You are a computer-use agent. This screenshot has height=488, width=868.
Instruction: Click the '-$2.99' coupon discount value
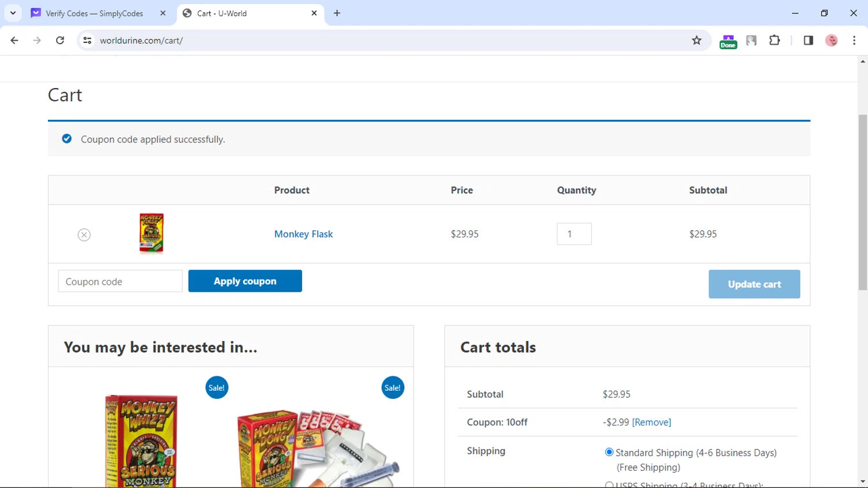616,422
